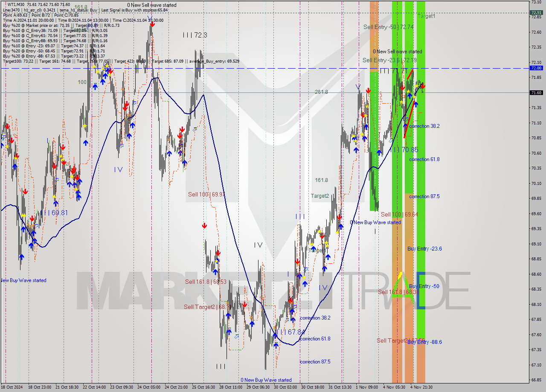
Task: Click the 72.91 price marker on the axis
Action: tap(536, 13)
